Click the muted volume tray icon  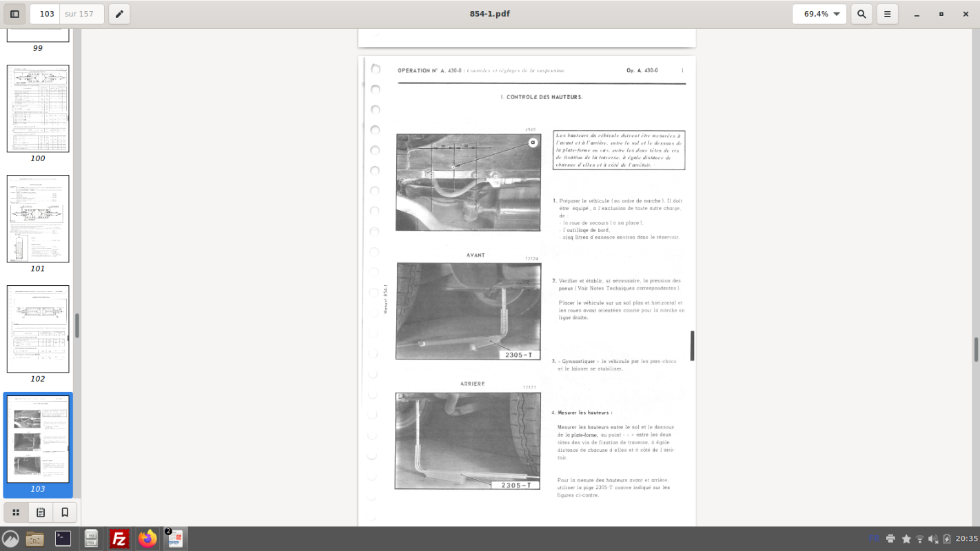click(x=933, y=539)
